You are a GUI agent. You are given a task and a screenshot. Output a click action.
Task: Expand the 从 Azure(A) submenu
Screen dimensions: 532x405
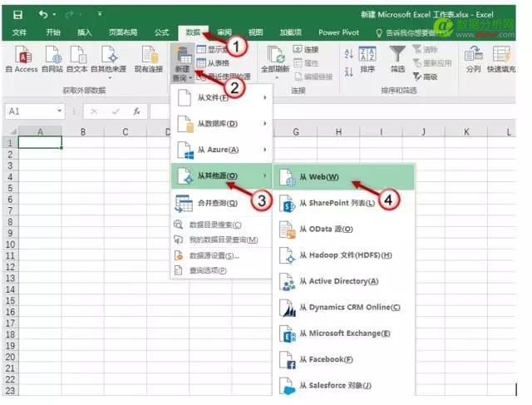[x=222, y=150]
